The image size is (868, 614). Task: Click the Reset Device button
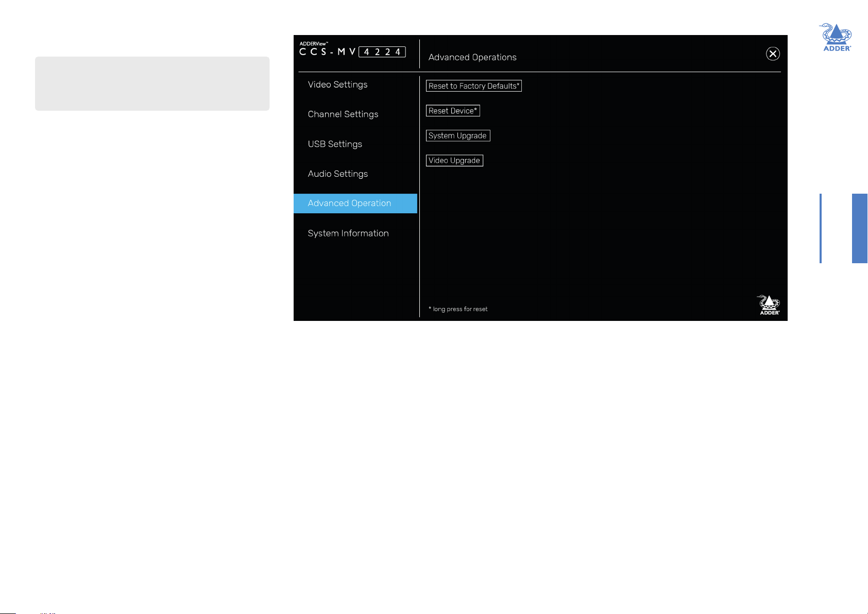(453, 111)
